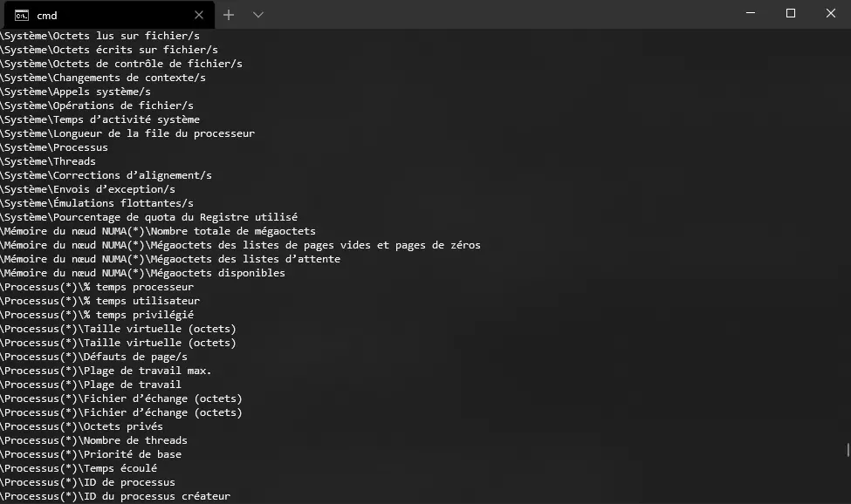The image size is (851, 504).
Task: Click \Processus(*)\ID du processus créateur
Action: click(115, 496)
